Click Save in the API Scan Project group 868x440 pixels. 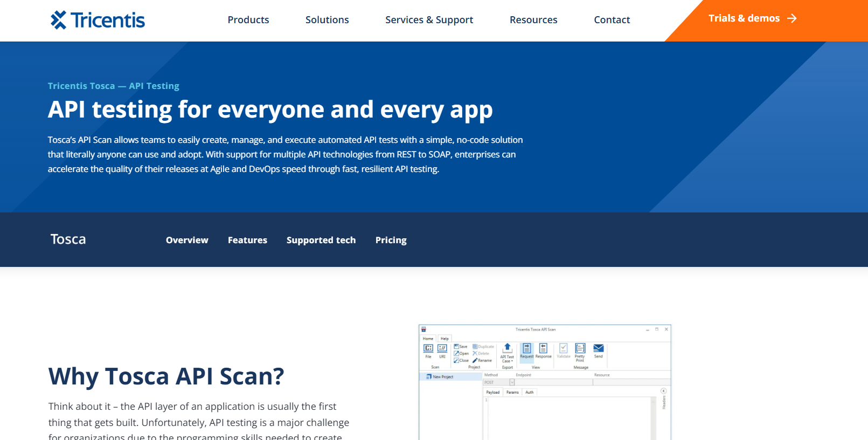tap(461, 347)
